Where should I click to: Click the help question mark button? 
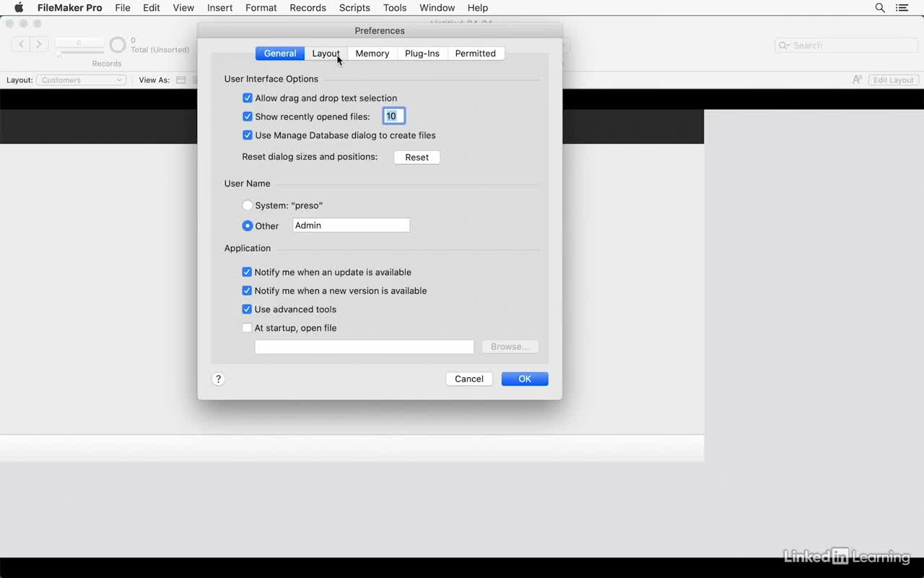[x=218, y=379]
